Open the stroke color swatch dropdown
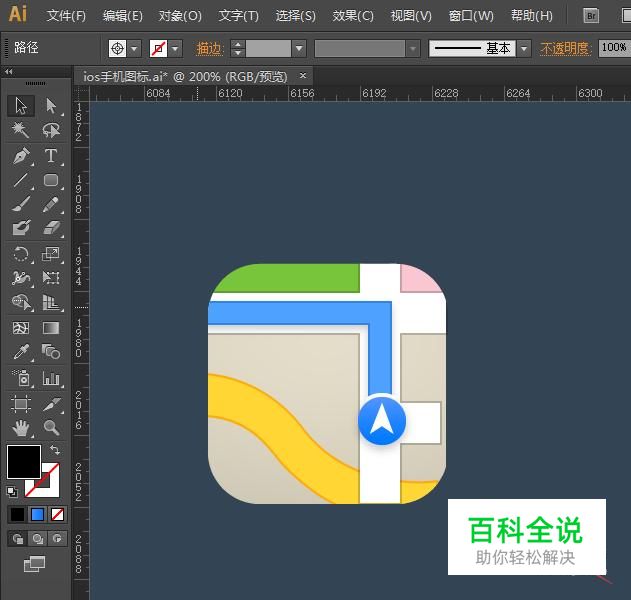The height and width of the screenshot is (600, 631). tap(176, 48)
